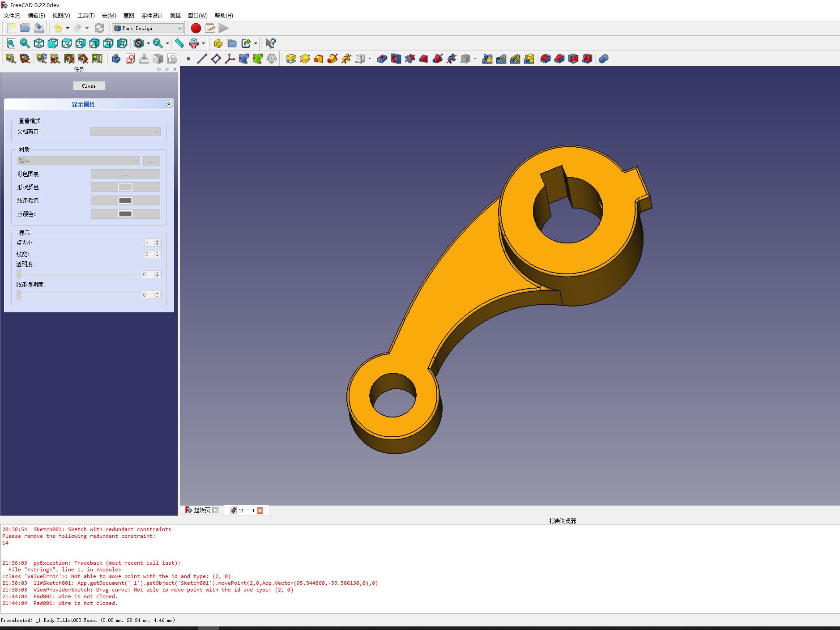Run the Execute Macro command
The height and width of the screenshot is (630, 840).
tap(224, 28)
